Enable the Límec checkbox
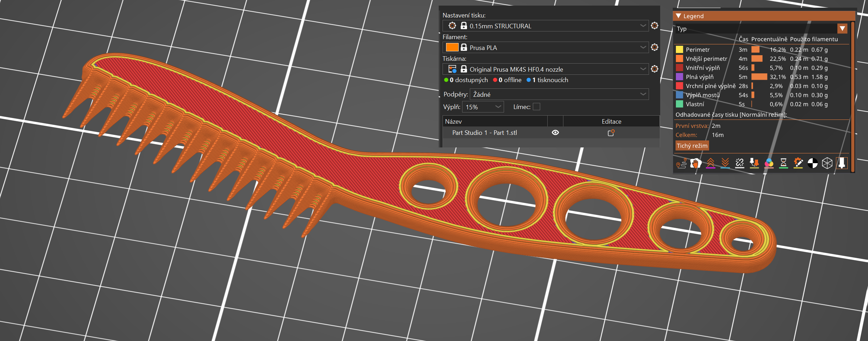 click(x=537, y=107)
